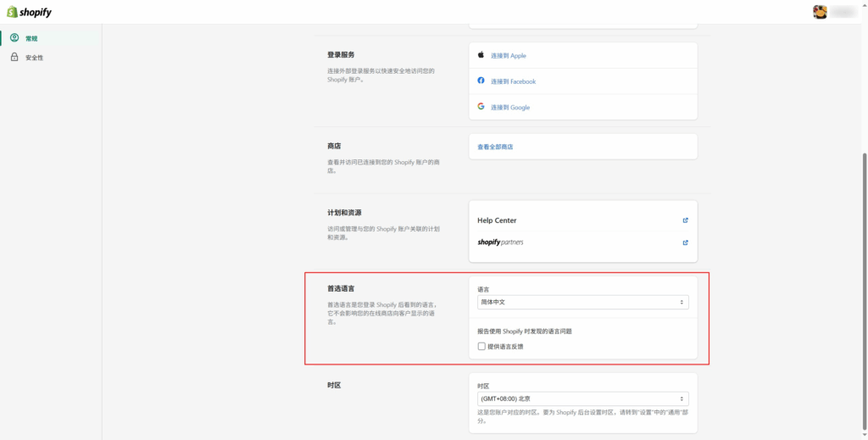Open Help Center external link icon
This screenshot has height=440, width=868.
pyautogui.click(x=685, y=220)
